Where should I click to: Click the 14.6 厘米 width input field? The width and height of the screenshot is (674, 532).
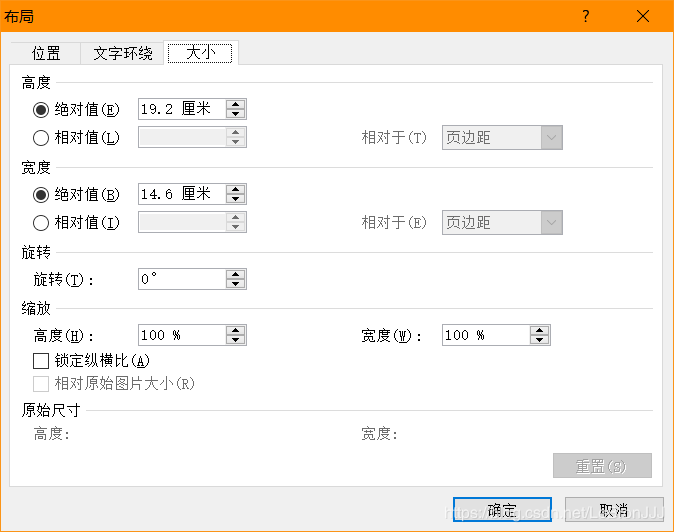click(x=182, y=194)
